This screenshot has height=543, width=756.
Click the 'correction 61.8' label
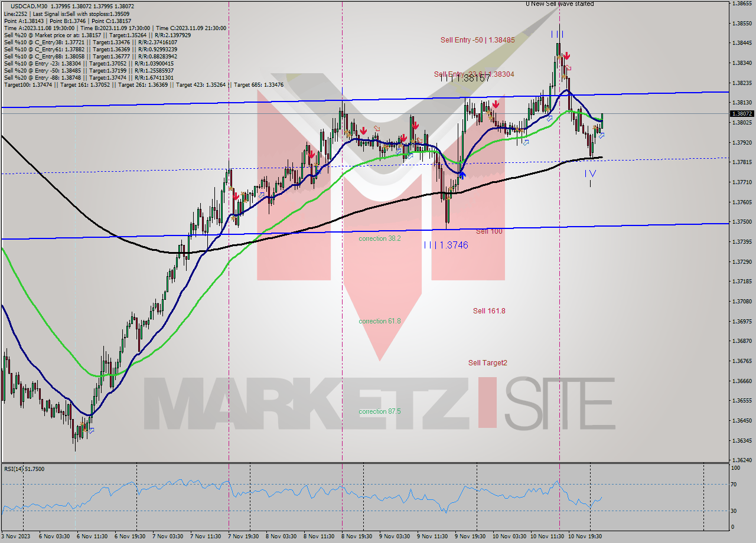380,321
